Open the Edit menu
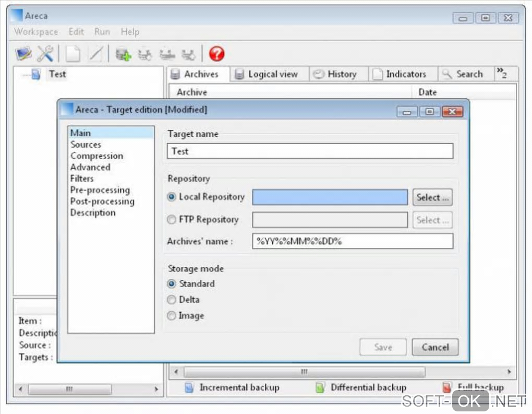This screenshot has height=414, width=532. [x=76, y=32]
